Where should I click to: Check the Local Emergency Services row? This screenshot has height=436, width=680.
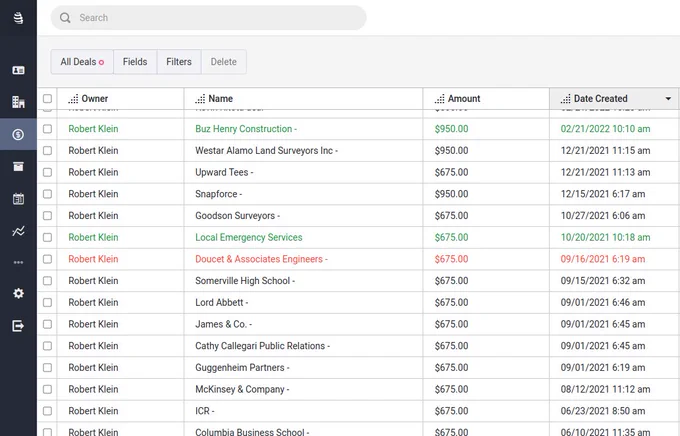pos(47,237)
